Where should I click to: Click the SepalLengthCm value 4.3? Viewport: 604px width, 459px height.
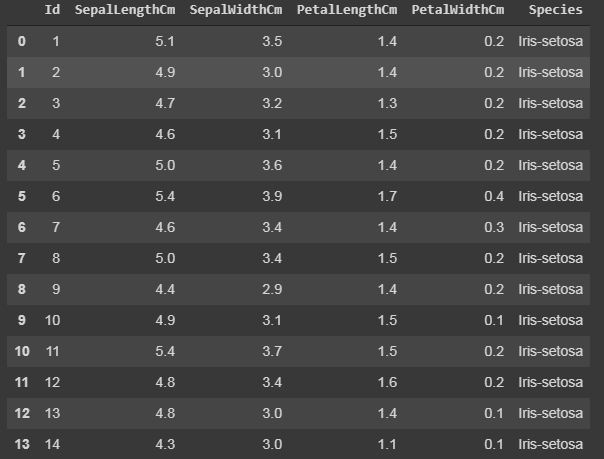point(165,444)
